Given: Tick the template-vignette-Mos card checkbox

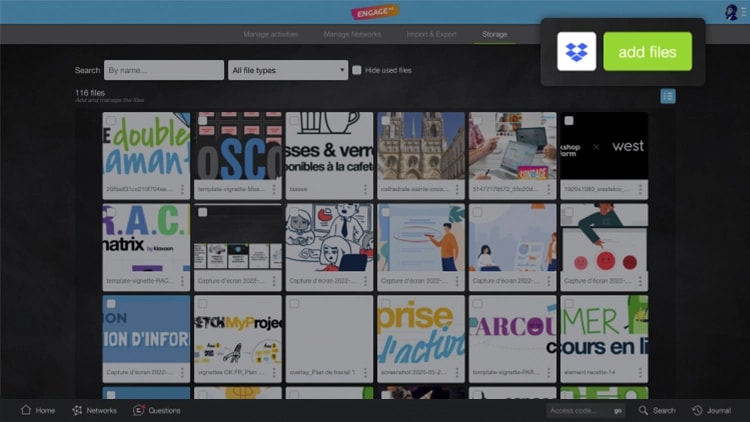Looking at the screenshot, I should 203,121.
